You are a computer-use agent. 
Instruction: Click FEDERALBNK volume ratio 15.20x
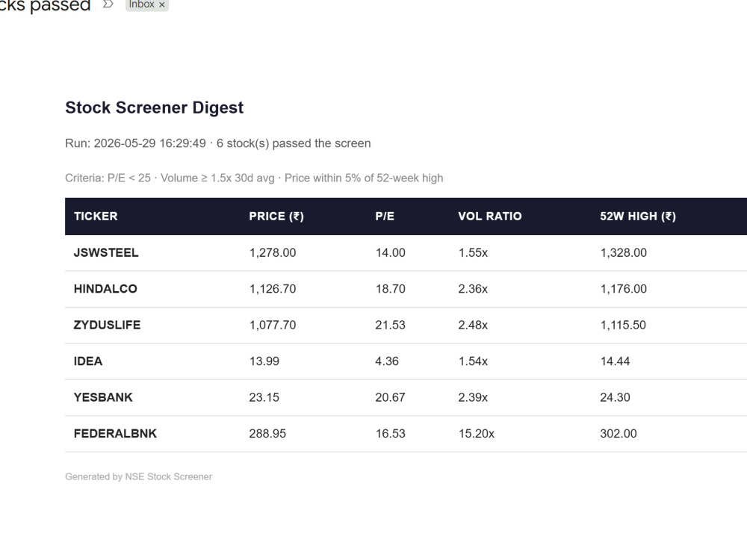477,434
